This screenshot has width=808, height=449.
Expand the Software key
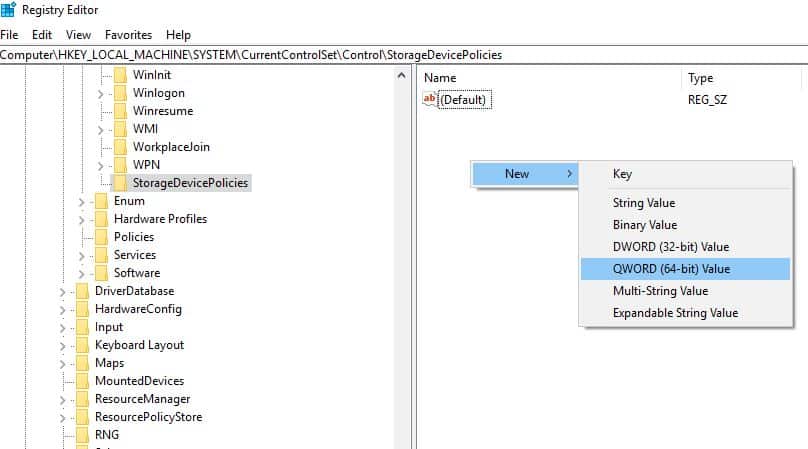[x=81, y=274]
